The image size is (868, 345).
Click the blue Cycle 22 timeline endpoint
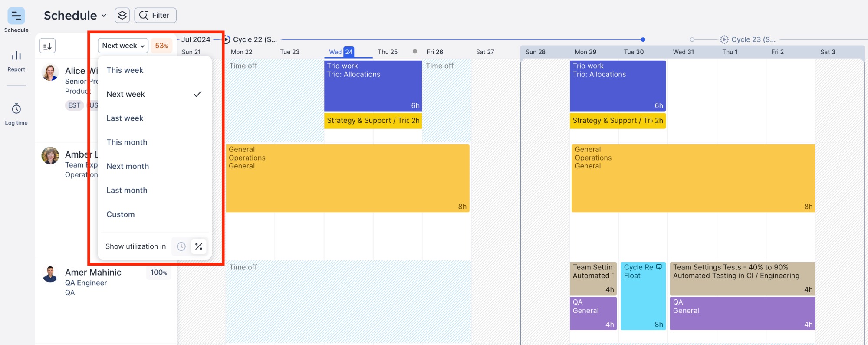(x=643, y=39)
